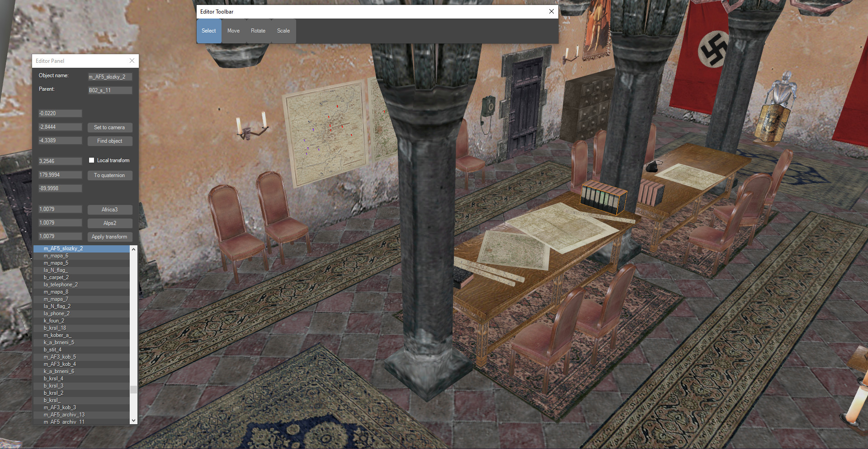Select b_krsl_4 in object list
This screenshot has width=868, height=449.
coord(82,379)
